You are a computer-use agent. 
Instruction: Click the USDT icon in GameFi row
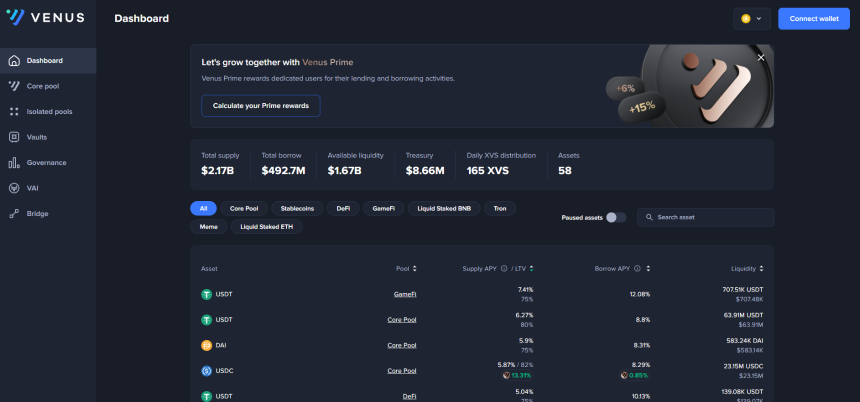pyautogui.click(x=206, y=295)
